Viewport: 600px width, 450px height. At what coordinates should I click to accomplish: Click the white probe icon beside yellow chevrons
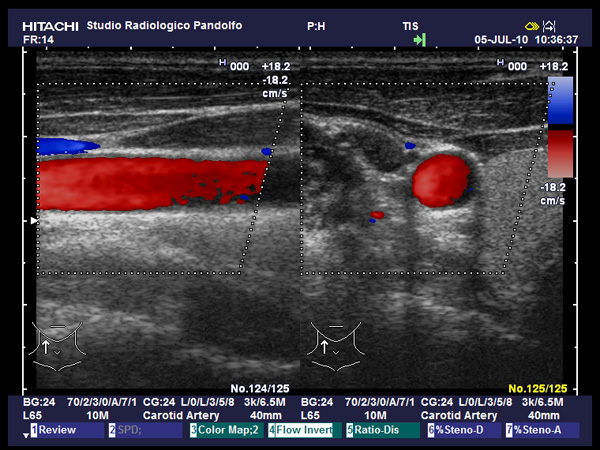(x=549, y=26)
